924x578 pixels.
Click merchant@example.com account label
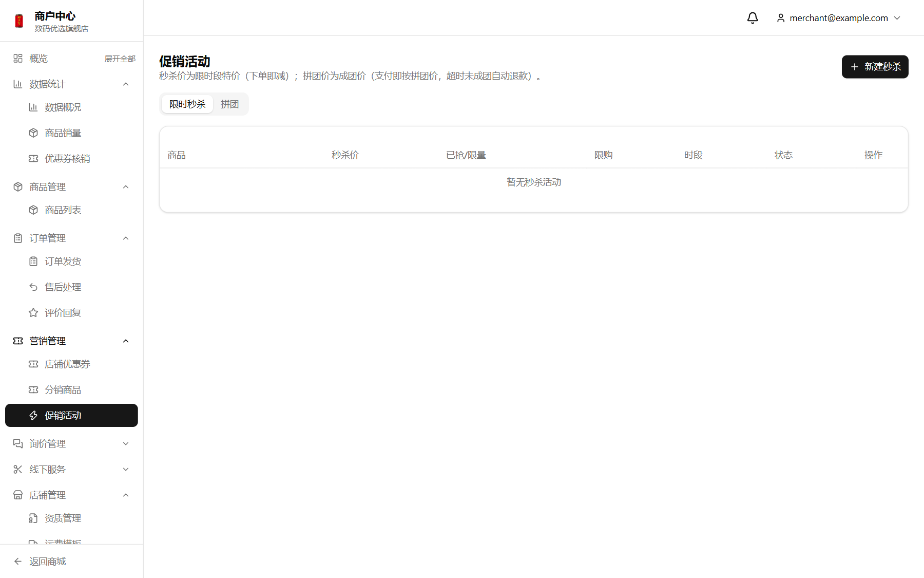839,18
